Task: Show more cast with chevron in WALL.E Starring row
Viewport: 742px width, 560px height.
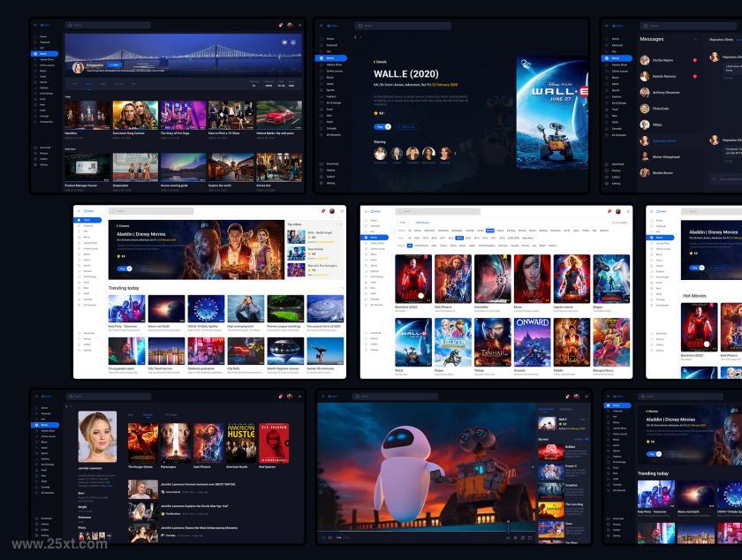Action: (x=455, y=154)
